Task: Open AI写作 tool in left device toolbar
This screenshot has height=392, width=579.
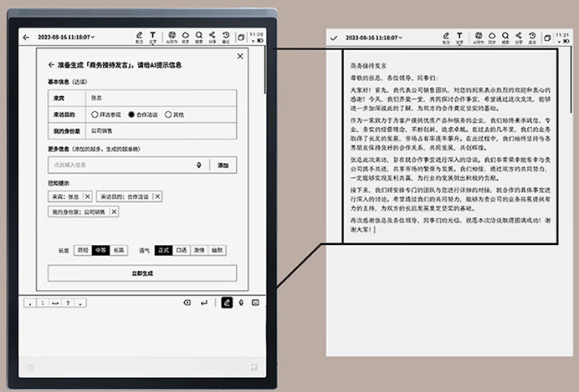Action: [172, 37]
